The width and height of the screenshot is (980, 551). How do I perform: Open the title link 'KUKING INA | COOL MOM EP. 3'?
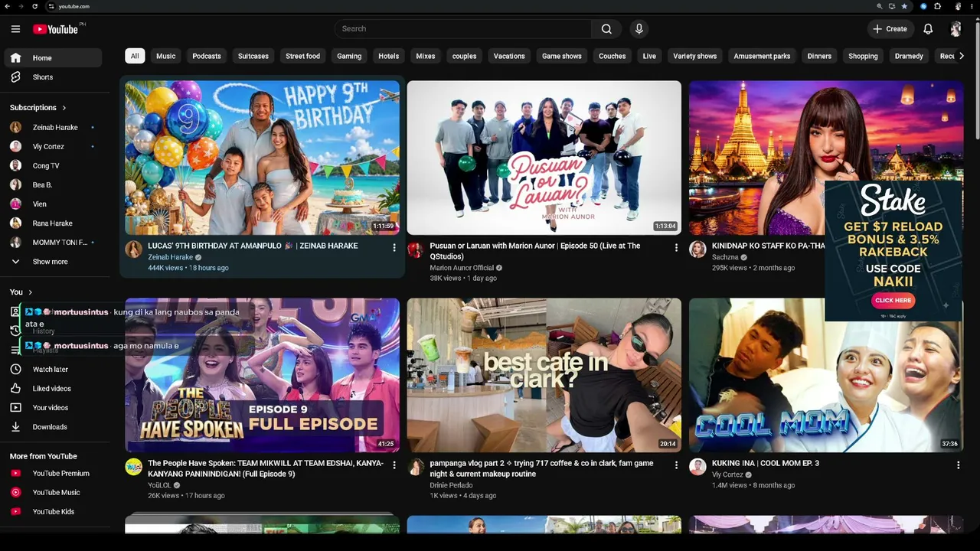pos(766,463)
